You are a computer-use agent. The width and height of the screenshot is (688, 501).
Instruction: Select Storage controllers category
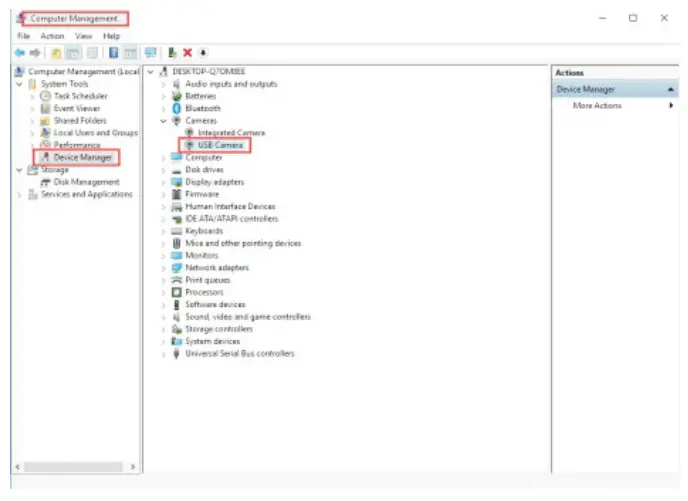click(x=219, y=329)
